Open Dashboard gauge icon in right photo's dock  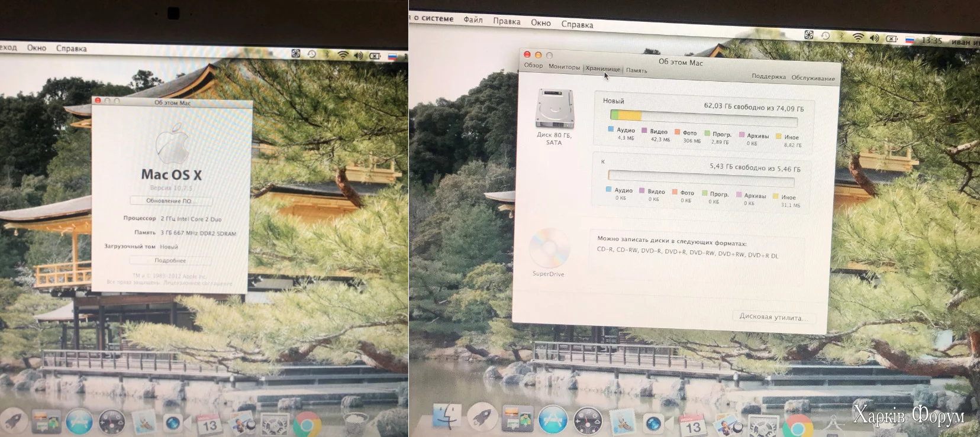588,421
